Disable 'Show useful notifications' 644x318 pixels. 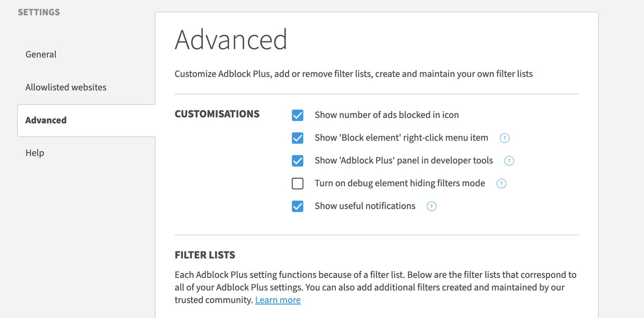pyautogui.click(x=297, y=206)
